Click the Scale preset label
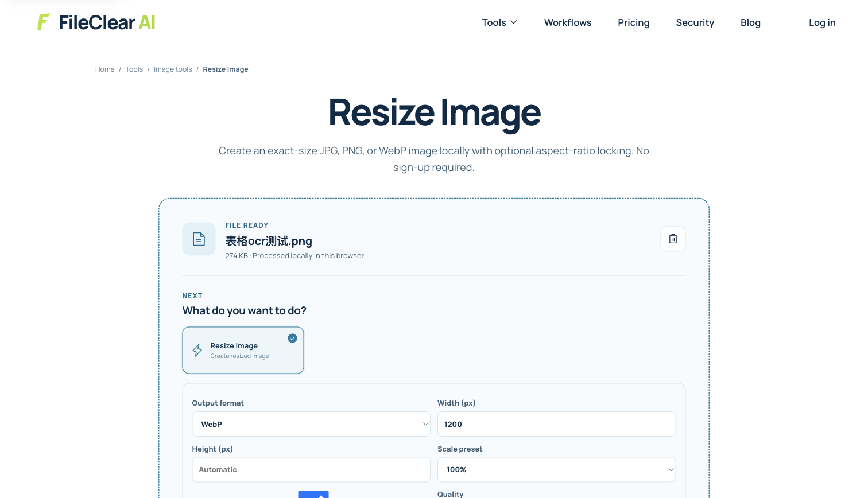This screenshot has width=868, height=498. [460, 449]
